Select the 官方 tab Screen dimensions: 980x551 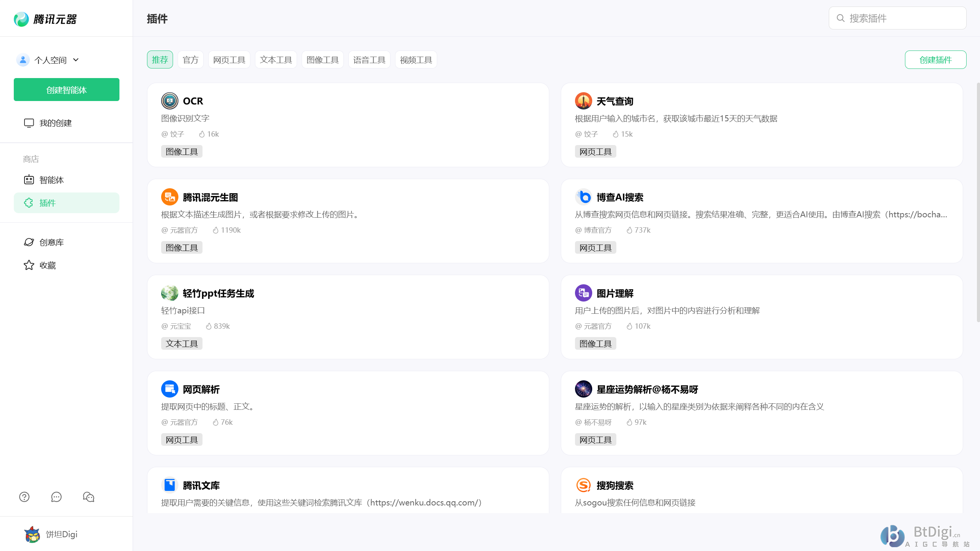pyautogui.click(x=191, y=60)
